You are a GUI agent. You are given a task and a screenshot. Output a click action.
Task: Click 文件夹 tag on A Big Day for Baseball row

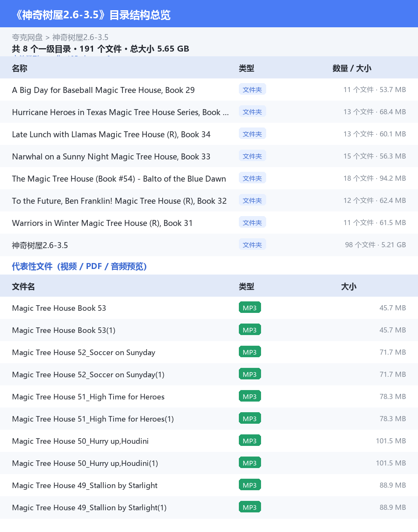tap(253, 90)
